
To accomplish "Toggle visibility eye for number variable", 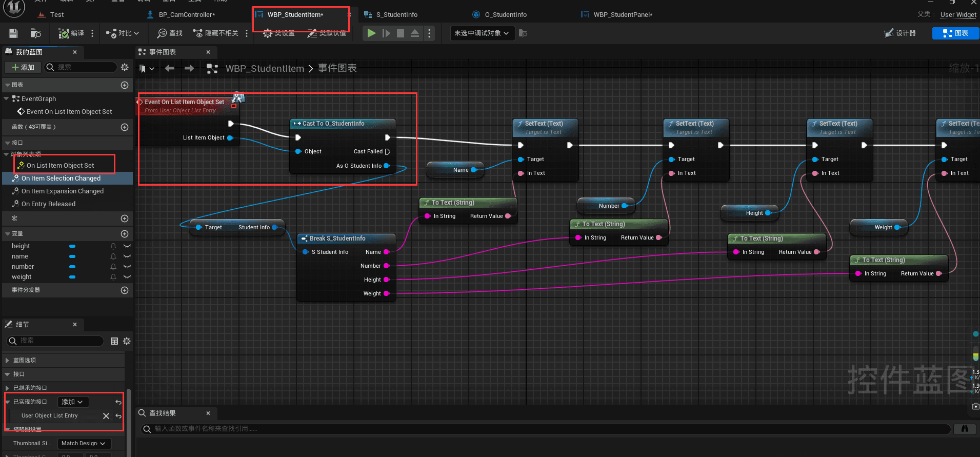I will point(127,267).
